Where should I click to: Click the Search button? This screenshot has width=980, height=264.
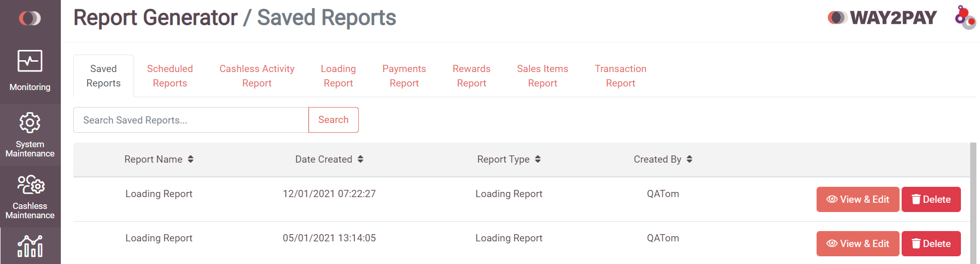pyautogui.click(x=334, y=120)
